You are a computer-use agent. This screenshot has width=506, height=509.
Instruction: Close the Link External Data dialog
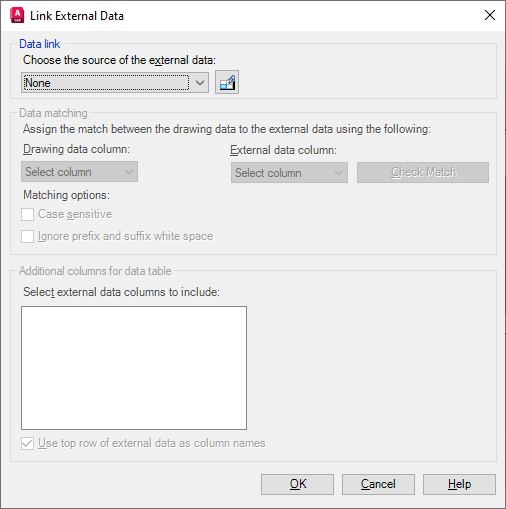[490, 15]
